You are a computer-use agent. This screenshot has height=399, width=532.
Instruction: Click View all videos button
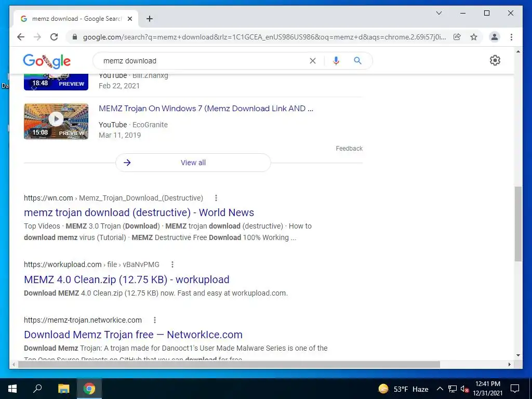pos(193,163)
